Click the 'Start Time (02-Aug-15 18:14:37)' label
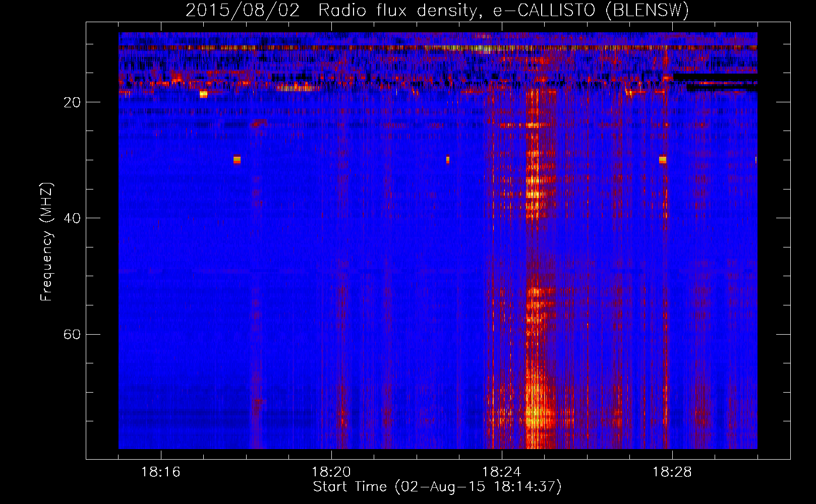 pyautogui.click(x=437, y=487)
